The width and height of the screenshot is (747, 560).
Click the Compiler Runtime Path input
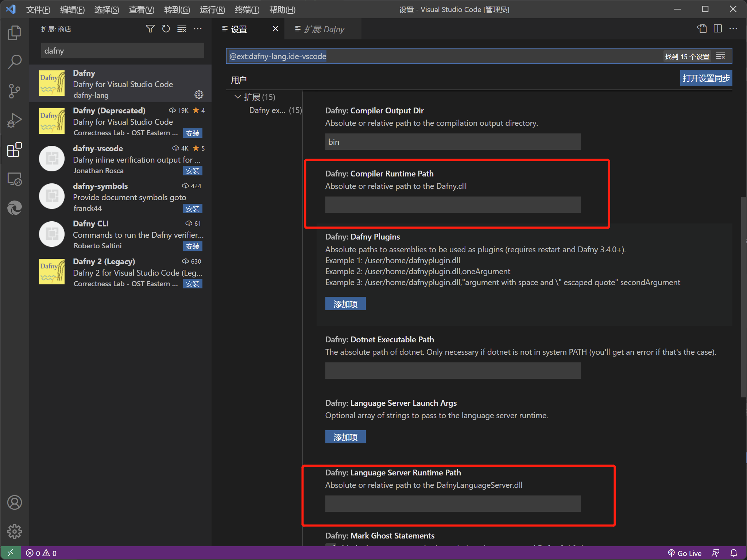(x=453, y=205)
